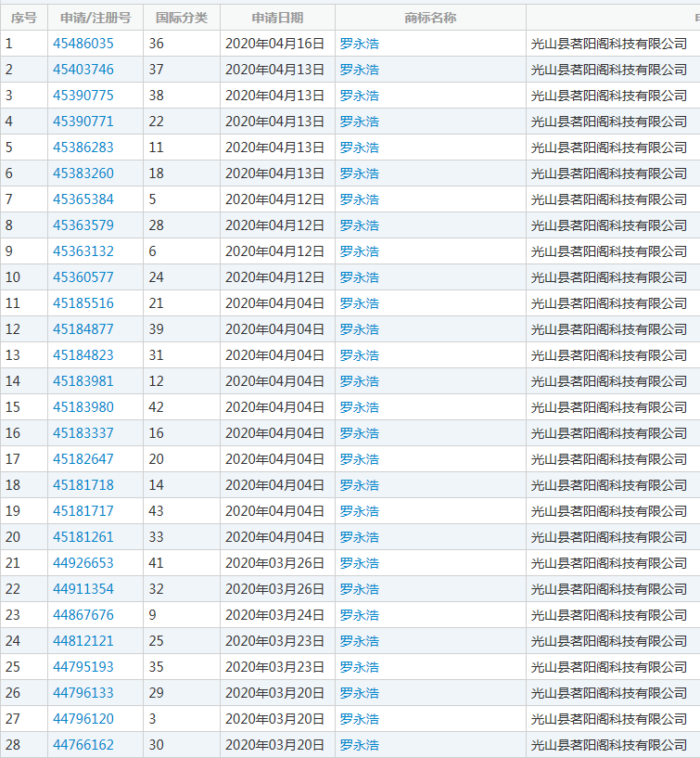Open application number 44926653
Image resolution: width=700 pixels, height=758 pixels.
click(83, 563)
